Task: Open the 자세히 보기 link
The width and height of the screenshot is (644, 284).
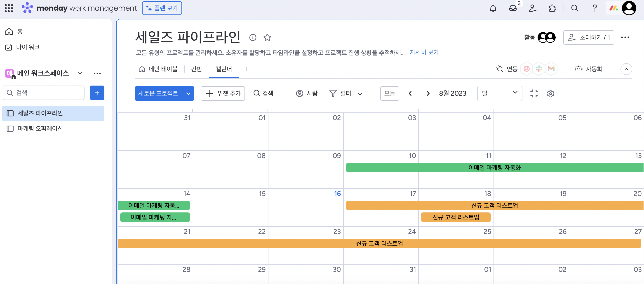Action: [x=424, y=52]
